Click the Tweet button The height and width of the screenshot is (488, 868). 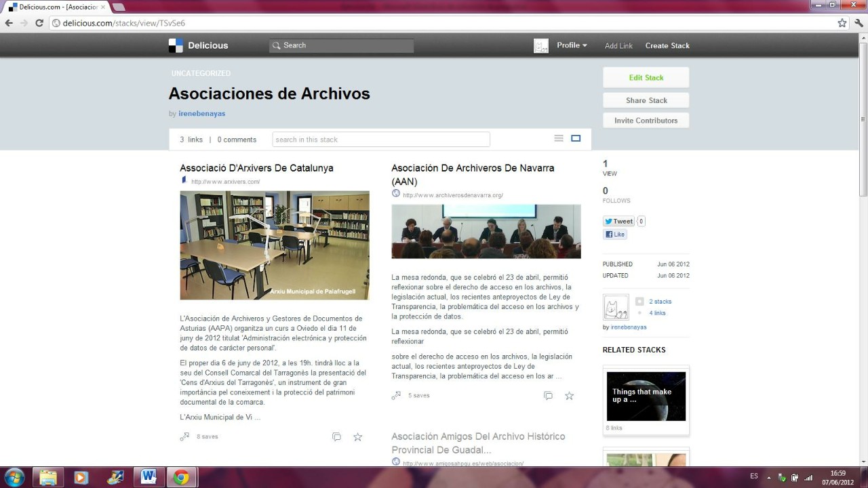click(x=618, y=222)
